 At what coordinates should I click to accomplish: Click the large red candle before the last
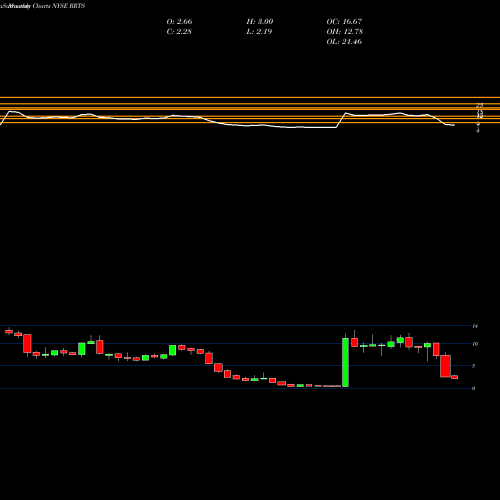pos(445,366)
